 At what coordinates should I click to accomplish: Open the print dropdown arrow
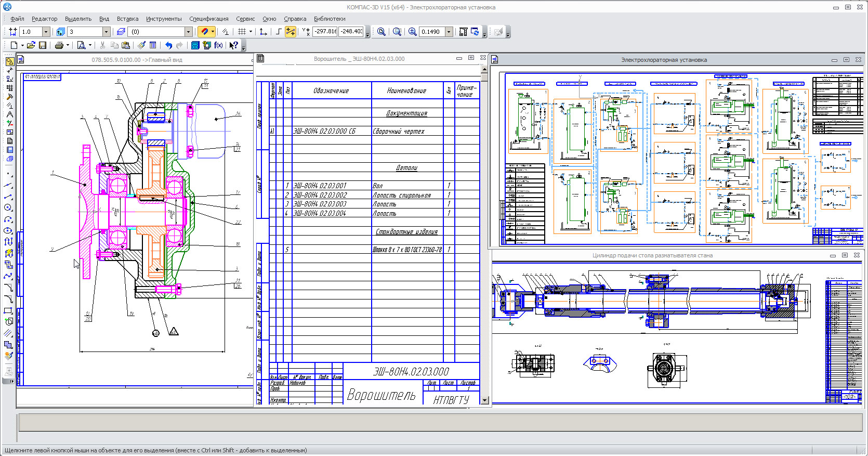68,45
